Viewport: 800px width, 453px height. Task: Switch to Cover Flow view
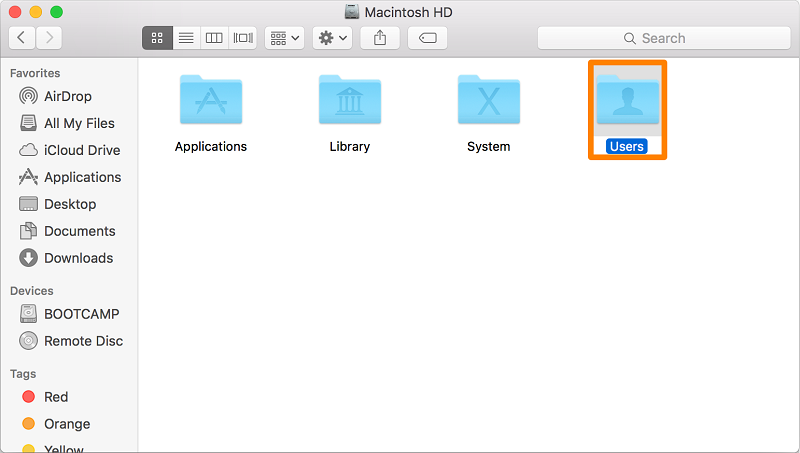coord(242,38)
